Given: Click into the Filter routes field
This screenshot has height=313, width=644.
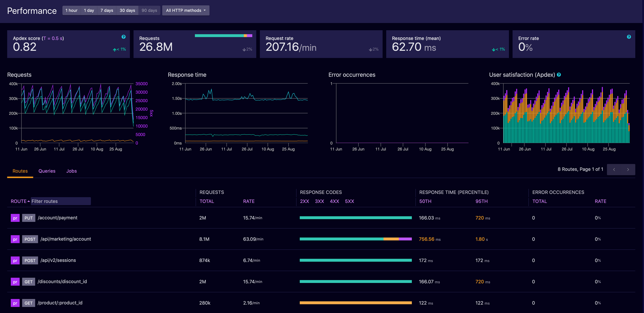Looking at the screenshot, I should click(x=61, y=201).
